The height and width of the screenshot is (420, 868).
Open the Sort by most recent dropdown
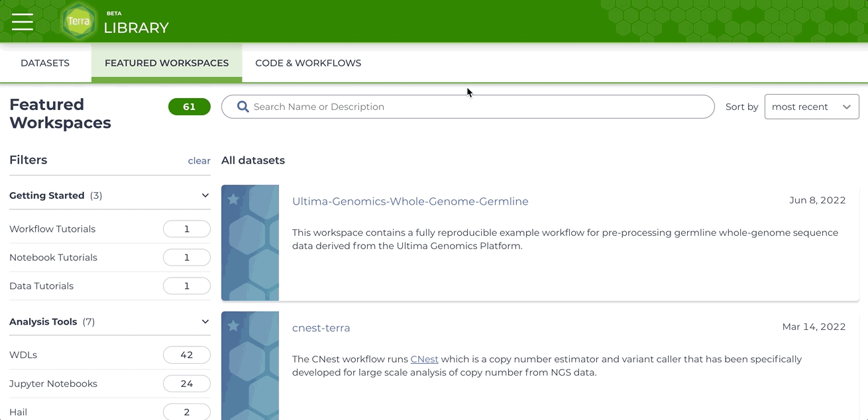click(x=812, y=107)
